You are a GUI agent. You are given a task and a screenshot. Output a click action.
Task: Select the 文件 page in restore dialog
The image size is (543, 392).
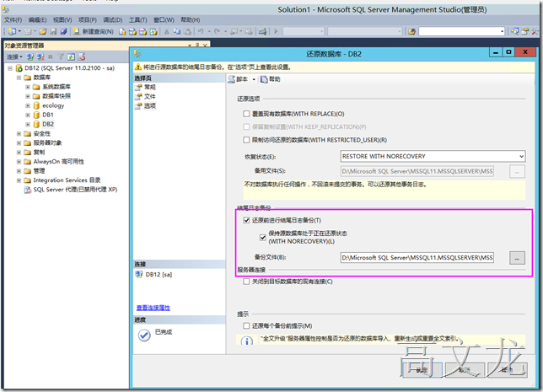(150, 96)
